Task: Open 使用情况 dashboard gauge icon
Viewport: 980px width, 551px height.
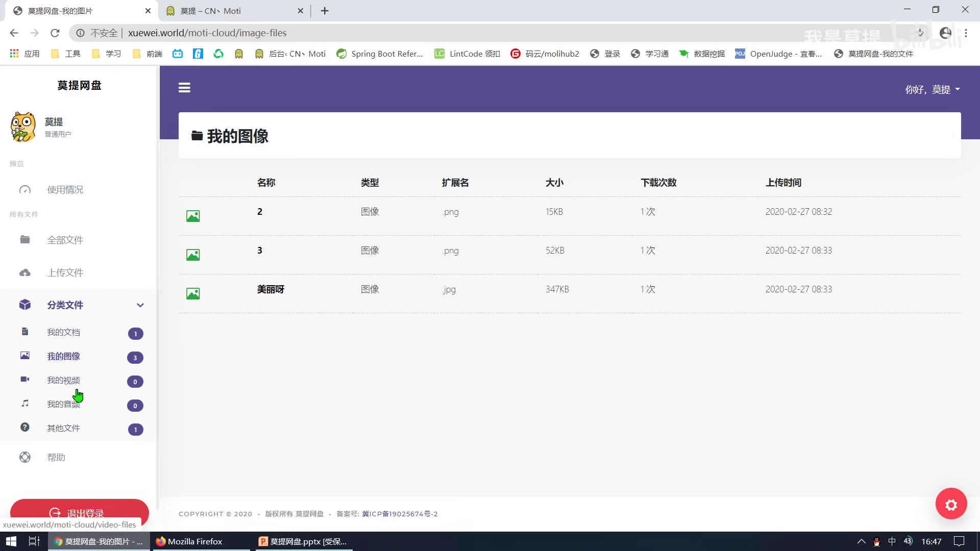Action: pos(25,190)
